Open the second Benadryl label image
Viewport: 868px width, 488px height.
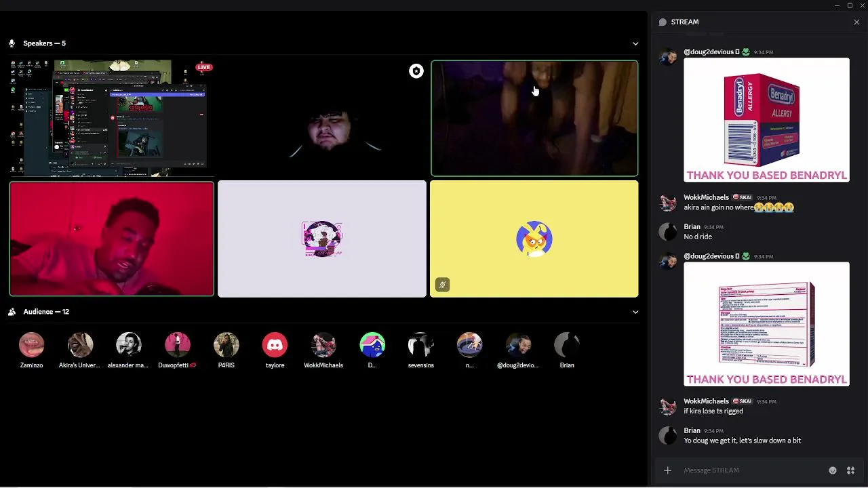(766, 324)
